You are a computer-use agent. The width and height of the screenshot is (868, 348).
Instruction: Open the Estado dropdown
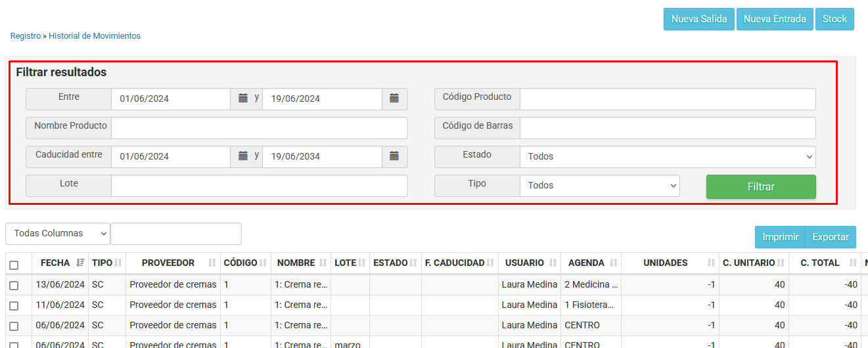coord(668,156)
